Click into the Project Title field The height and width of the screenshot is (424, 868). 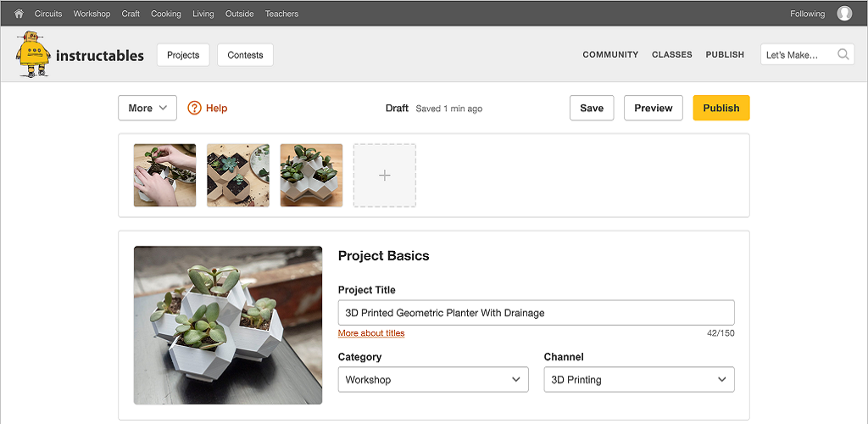tap(537, 313)
